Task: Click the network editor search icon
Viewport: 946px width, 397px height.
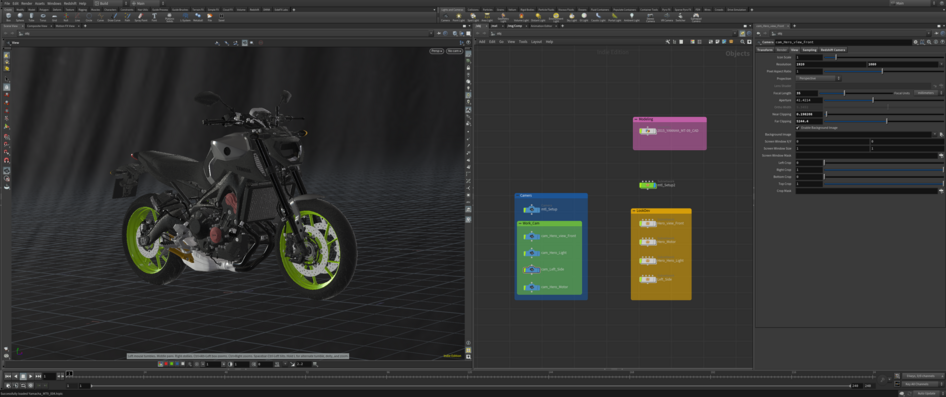Action: (742, 42)
